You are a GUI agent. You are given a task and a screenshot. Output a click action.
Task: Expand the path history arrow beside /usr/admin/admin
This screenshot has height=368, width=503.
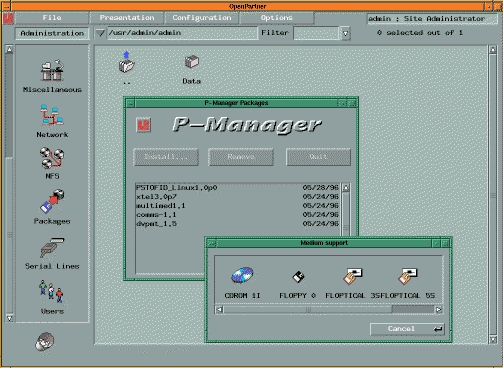click(100, 33)
